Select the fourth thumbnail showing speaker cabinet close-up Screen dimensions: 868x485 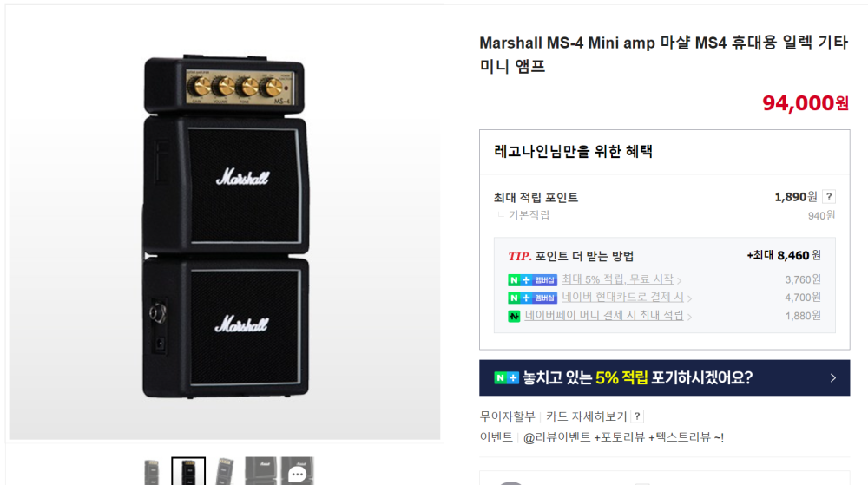coord(260,471)
